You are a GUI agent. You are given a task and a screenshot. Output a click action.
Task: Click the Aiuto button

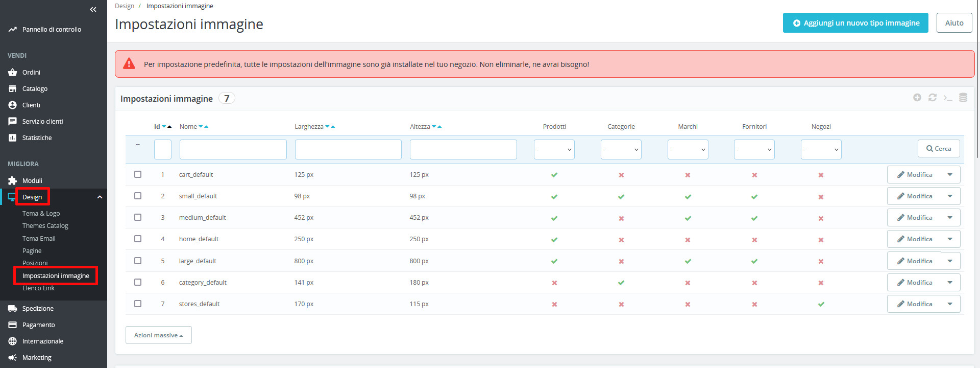(954, 23)
